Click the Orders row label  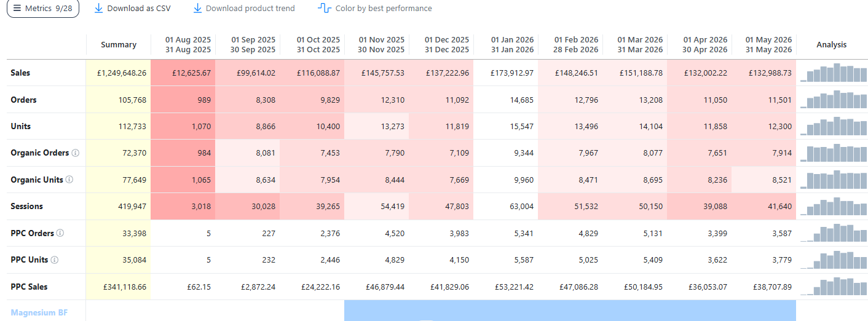coord(23,100)
